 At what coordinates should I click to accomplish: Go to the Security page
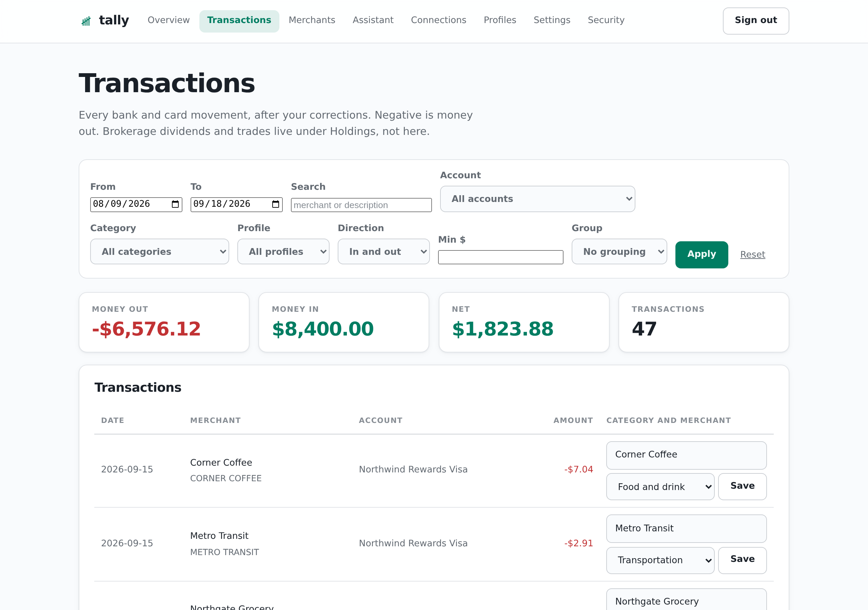click(x=606, y=20)
